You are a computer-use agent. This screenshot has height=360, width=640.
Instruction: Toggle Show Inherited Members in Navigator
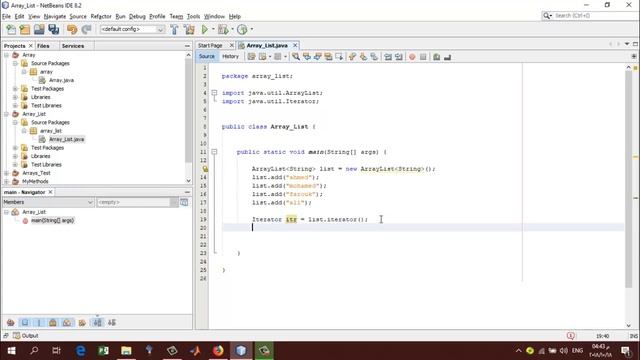coord(11,322)
